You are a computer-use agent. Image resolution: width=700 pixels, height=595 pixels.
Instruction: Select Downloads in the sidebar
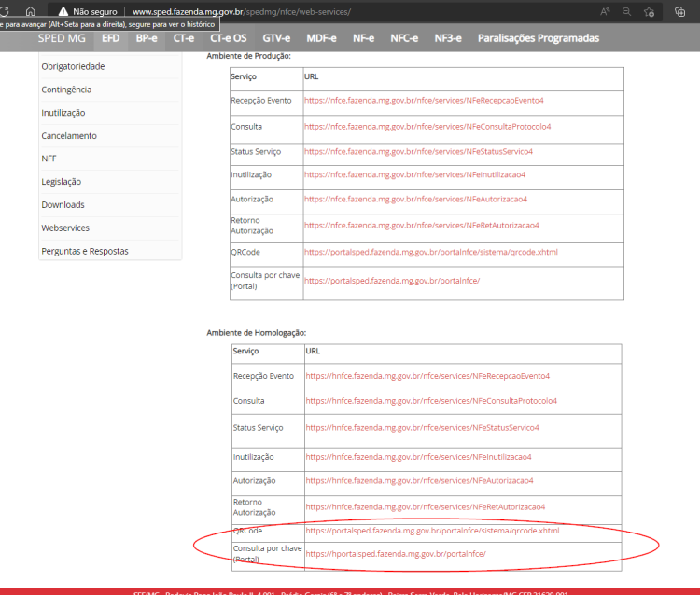coord(63,205)
